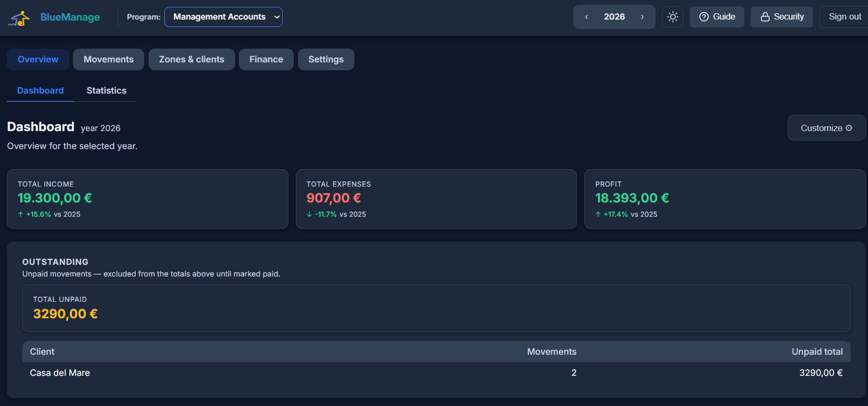
Task: Select the Dashboard sub-tab
Action: click(40, 90)
